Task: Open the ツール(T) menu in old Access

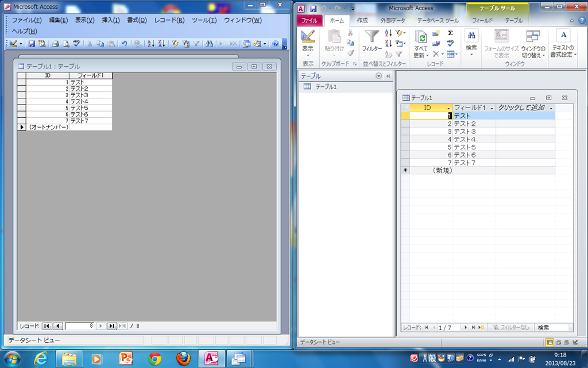Action: (x=204, y=20)
